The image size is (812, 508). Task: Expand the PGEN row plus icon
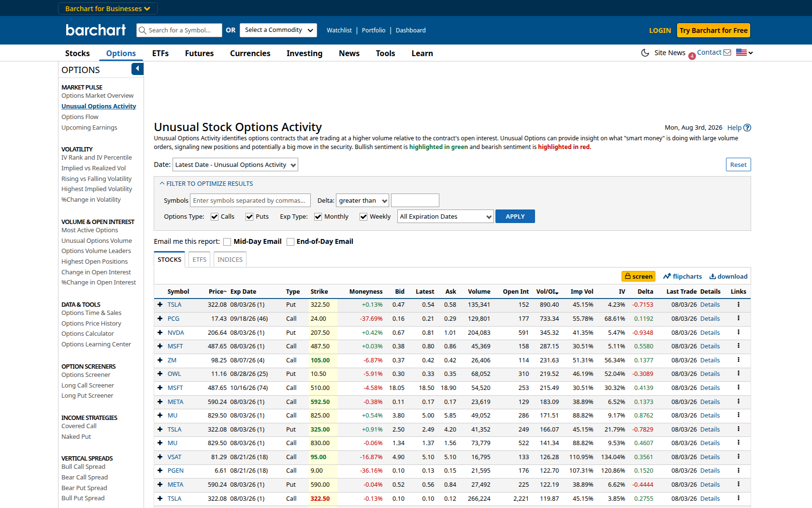pyautogui.click(x=160, y=471)
